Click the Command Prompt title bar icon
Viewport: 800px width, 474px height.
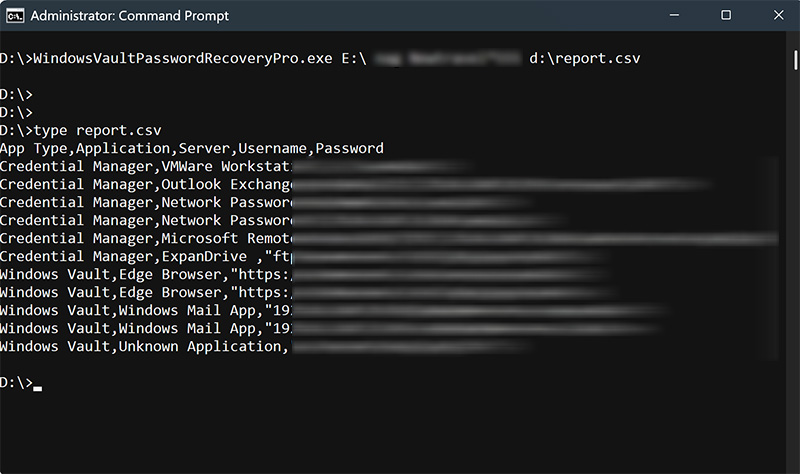coord(14,15)
